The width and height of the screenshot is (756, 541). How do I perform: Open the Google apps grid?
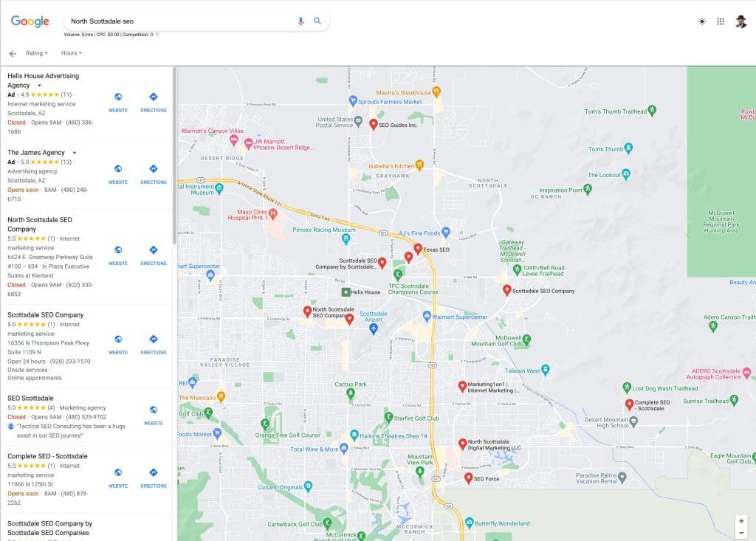tap(721, 21)
